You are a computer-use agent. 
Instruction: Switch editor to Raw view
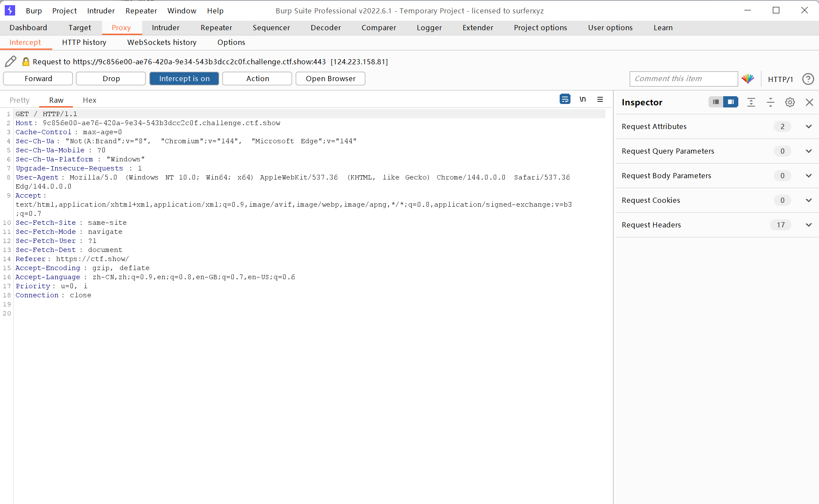56,100
